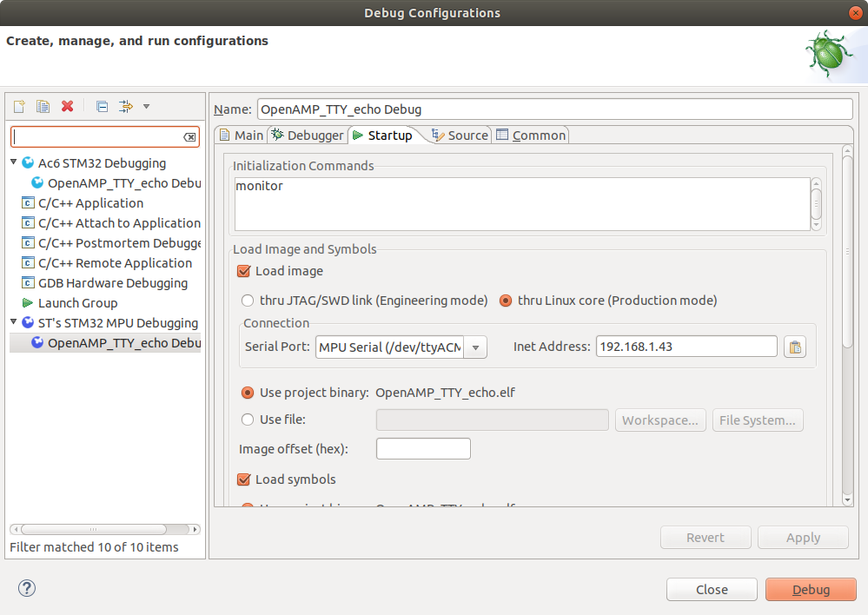Toggle the Load image checkbox
868x615 pixels.
point(243,271)
